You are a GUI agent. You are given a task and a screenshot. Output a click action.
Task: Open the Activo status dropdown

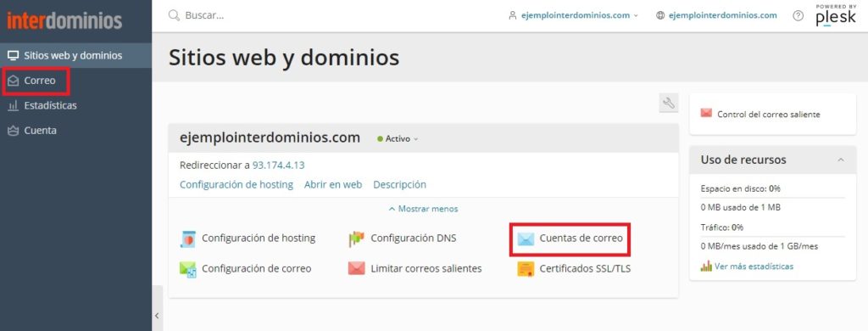[398, 138]
